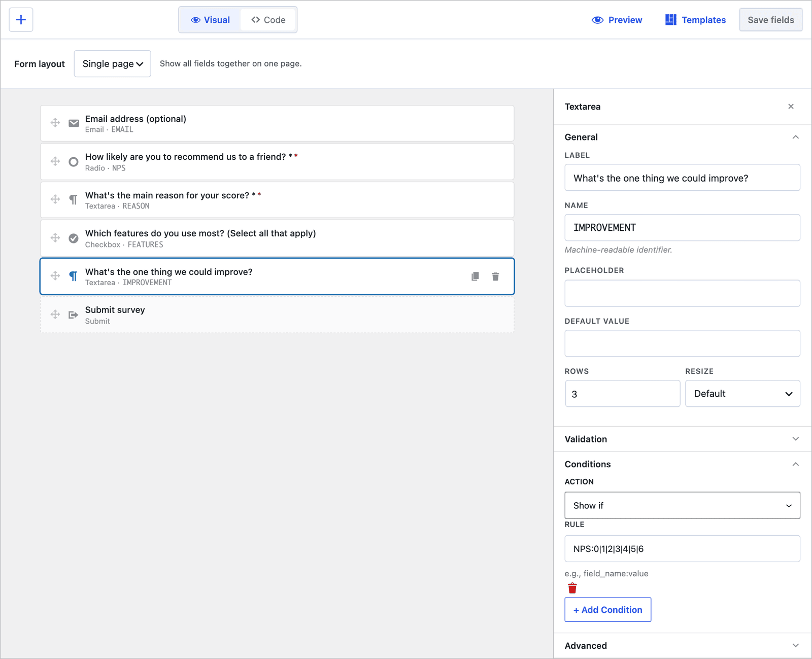The height and width of the screenshot is (659, 812).
Task: Click radio icon of recommend us question
Action: click(x=74, y=162)
